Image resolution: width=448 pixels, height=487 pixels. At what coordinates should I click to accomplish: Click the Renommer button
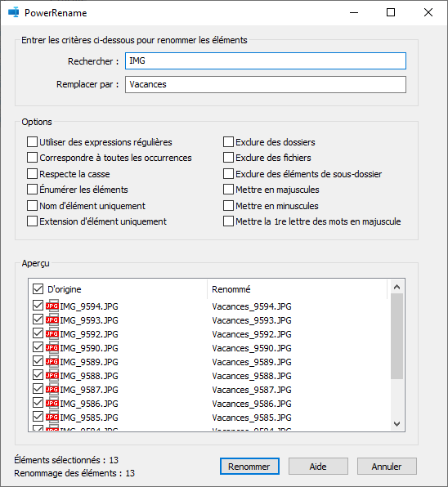click(x=249, y=467)
